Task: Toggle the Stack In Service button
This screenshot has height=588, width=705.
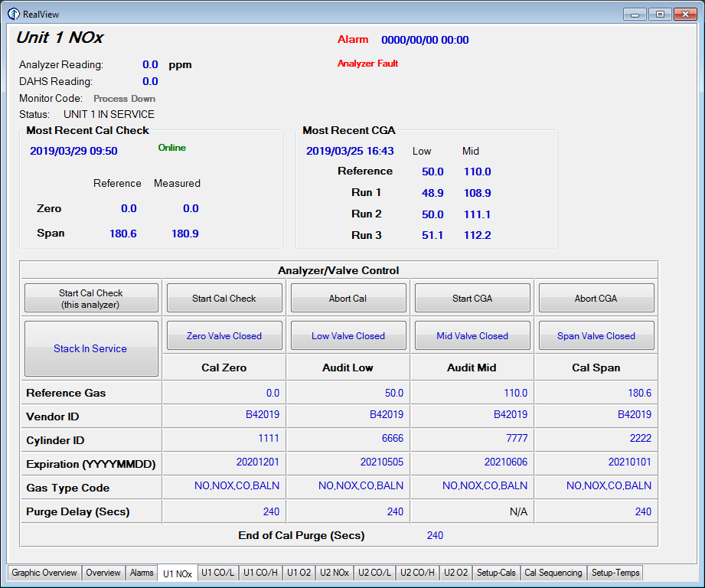Action: (x=91, y=348)
